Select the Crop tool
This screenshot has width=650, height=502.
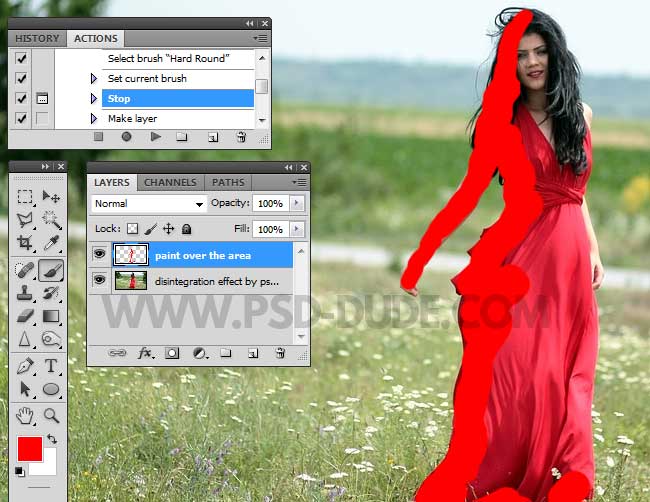(x=25, y=243)
